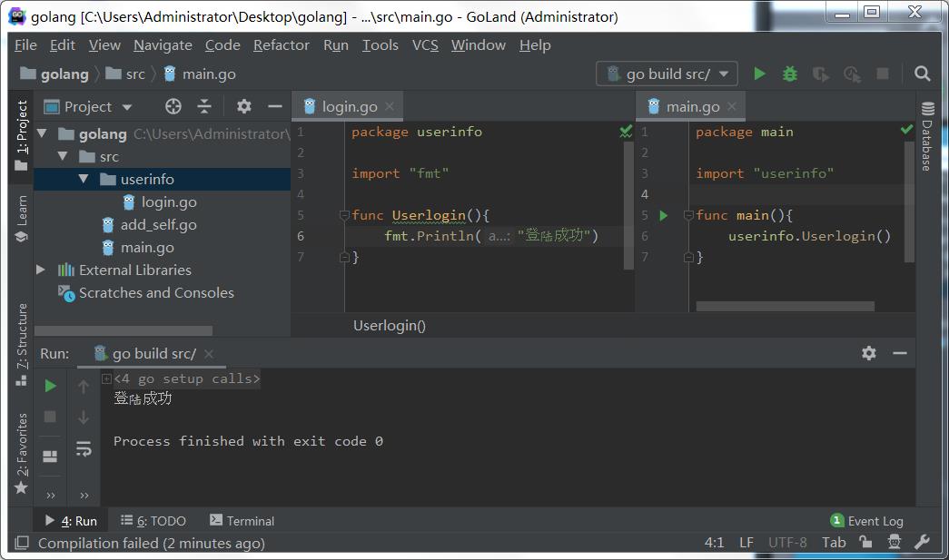Open Search Everywhere magnifier icon

(x=922, y=74)
